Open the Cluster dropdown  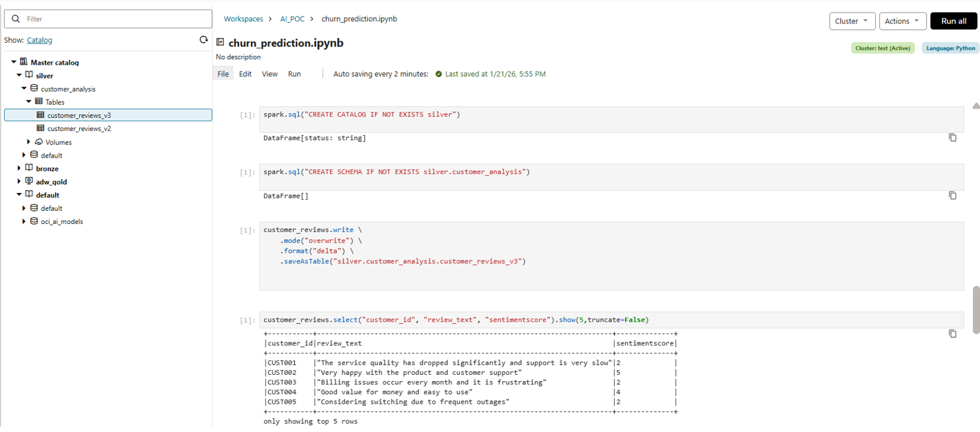point(852,21)
